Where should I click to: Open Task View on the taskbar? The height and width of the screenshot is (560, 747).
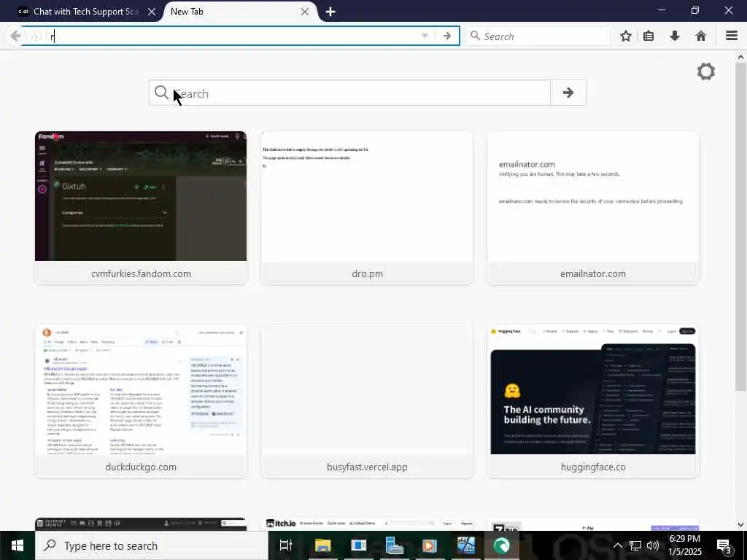coord(285,545)
